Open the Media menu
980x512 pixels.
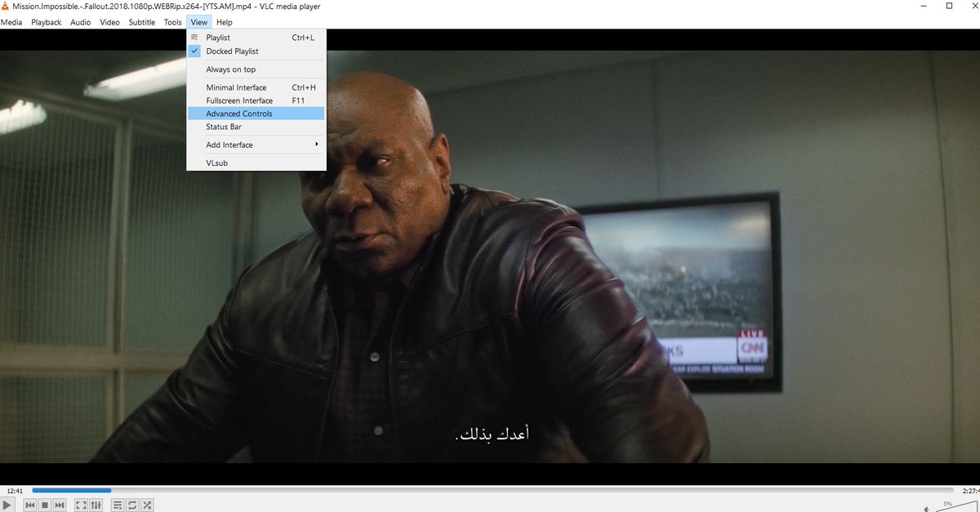coord(11,22)
